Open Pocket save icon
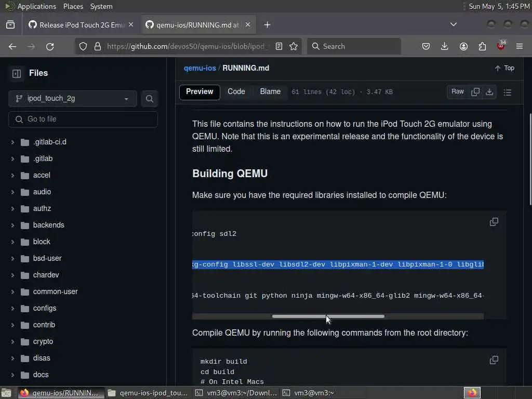 [x=426, y=46]
